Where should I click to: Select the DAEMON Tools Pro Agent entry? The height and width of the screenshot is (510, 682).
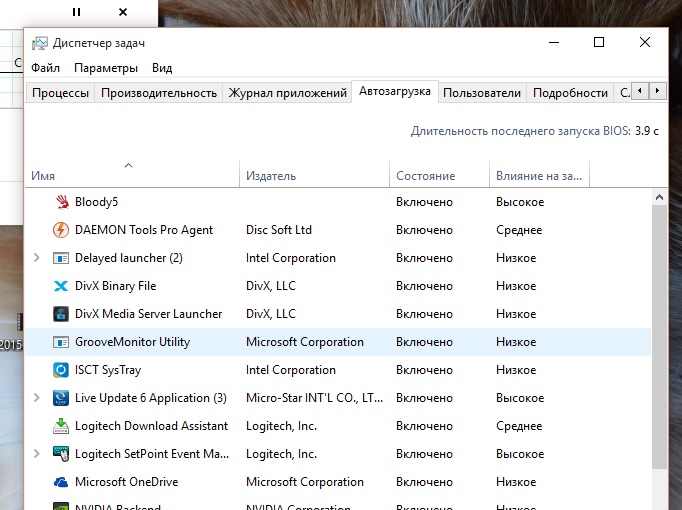click(x=144, y=230)
